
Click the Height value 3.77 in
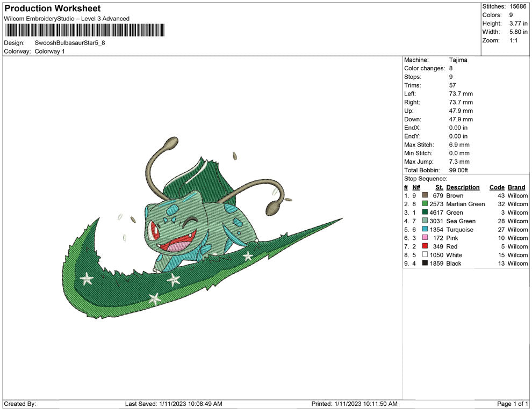519,24
